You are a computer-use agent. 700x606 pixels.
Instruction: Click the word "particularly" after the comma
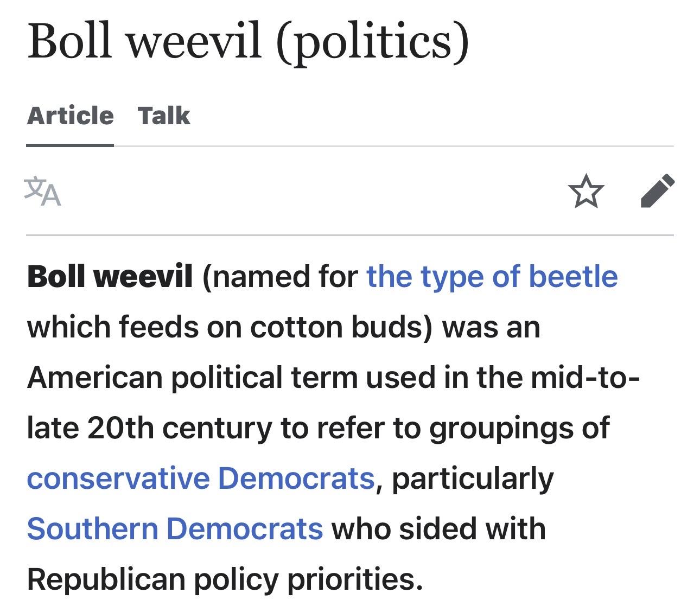[x=472, y=478]
